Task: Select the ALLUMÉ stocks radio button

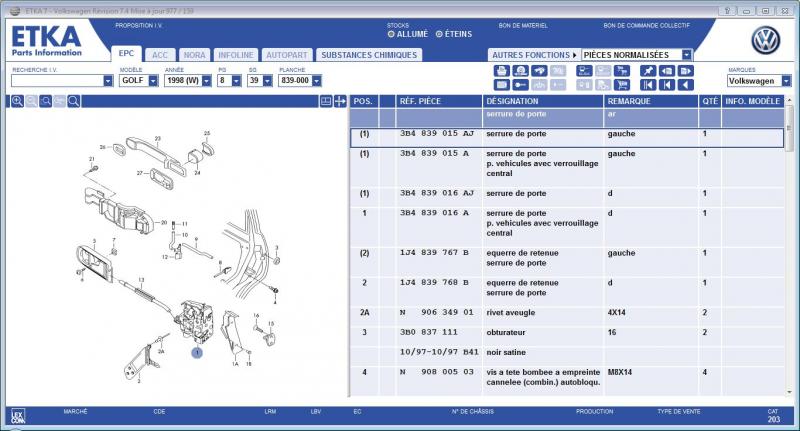Action: pyautogui.click(x=391, y=34)
